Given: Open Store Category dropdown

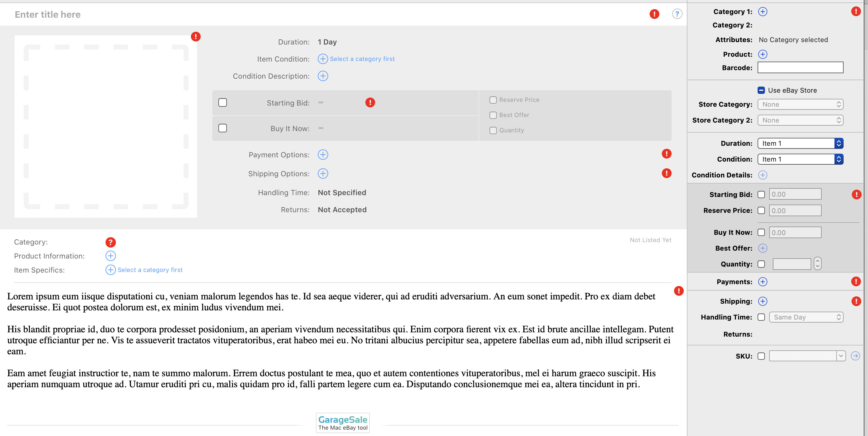Looking at the screenshot, I should pyautogui.click(x=800, y=104).
